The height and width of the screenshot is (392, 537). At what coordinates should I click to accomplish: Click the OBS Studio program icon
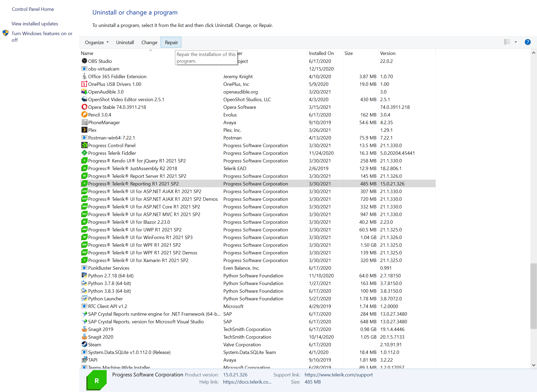[84, 61]
